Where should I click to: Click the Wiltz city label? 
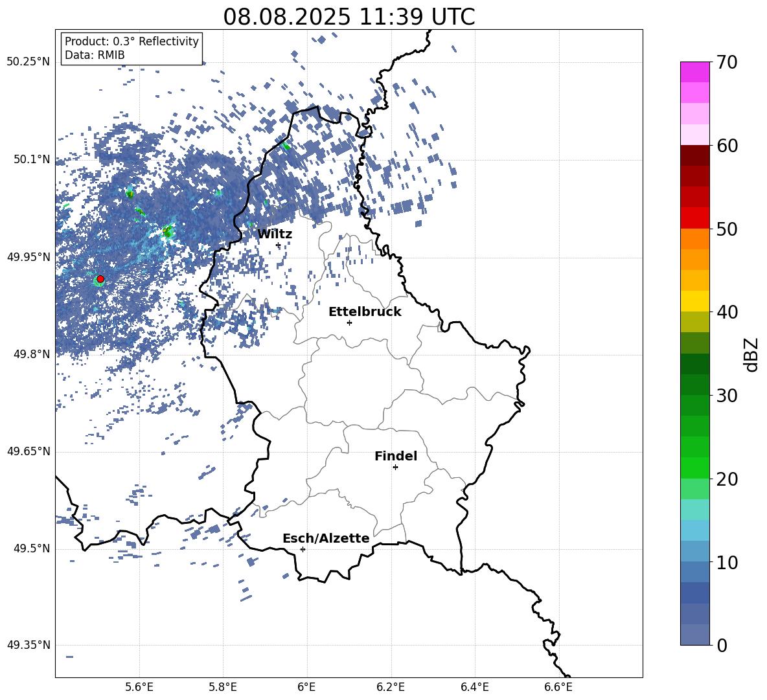pyautogui.click(x=275, y=234)
